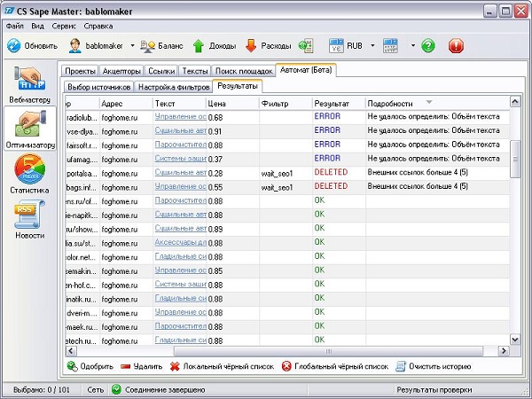Open link text in 0.91 price row
Screen dimensions: 532x399
pos(181,130)
